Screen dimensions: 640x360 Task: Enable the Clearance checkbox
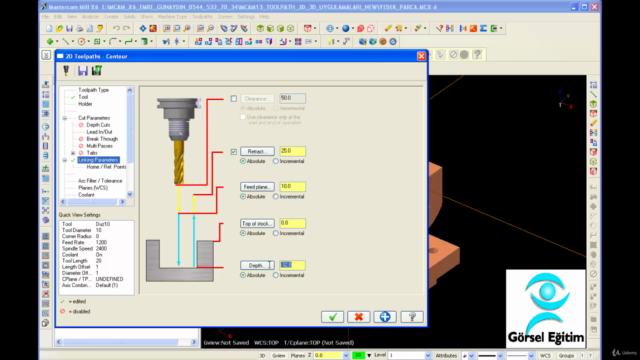pyautogui.click(x=233, y=98)
